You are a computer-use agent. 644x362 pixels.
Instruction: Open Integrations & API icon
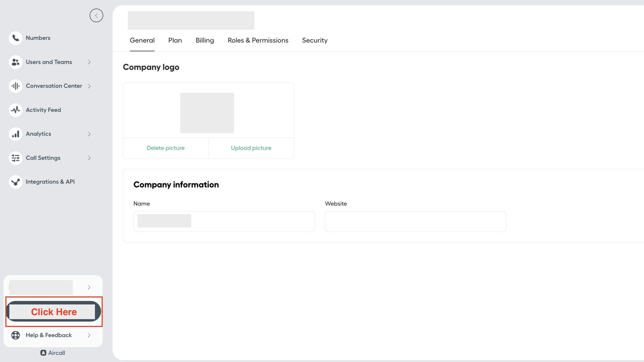coord(16,182)
